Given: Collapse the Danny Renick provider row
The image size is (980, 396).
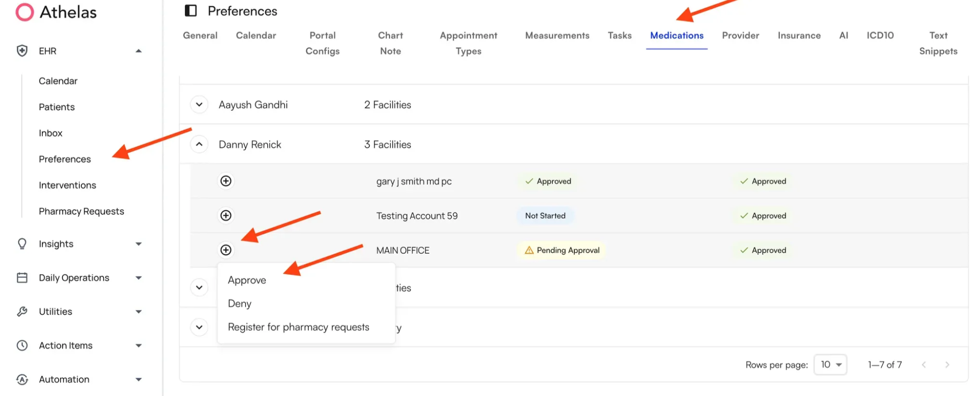Looking at the screenshot, I should 199,144.
